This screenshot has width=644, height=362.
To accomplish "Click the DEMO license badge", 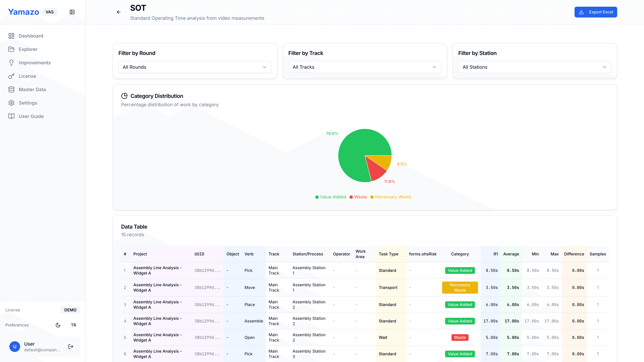I will tap(70, 310).
